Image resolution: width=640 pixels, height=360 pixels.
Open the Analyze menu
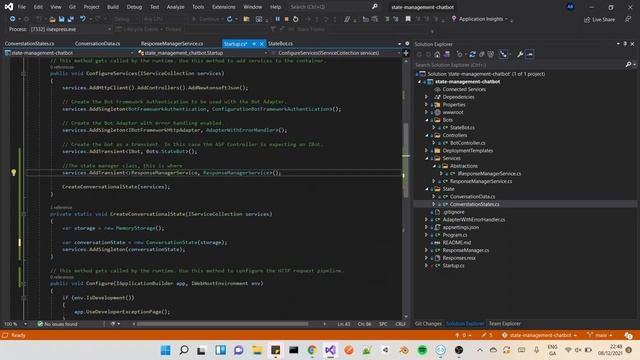coord(175,7)
